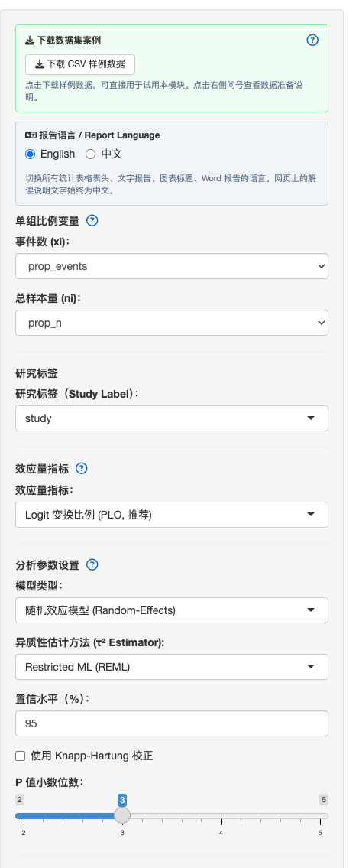Open 总样本量 (ni) prop_n dropdown
359x868 pixels.
pos(171,323)
